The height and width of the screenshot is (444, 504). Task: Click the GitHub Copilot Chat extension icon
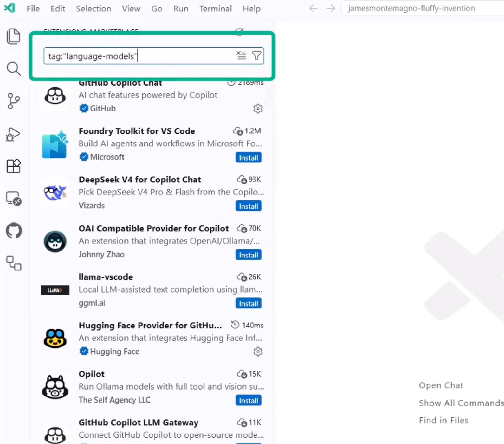point(55,96)
